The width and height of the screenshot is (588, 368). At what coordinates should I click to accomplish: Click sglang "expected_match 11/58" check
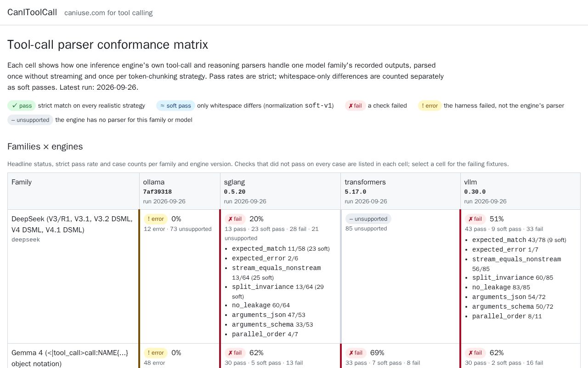(x=281, y=249)
